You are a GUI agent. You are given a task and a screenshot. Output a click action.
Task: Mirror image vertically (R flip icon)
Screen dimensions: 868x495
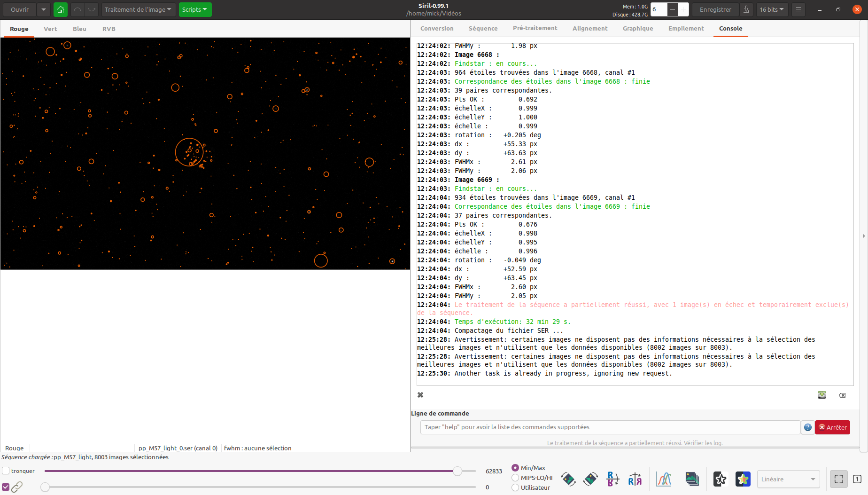(612, 479)
